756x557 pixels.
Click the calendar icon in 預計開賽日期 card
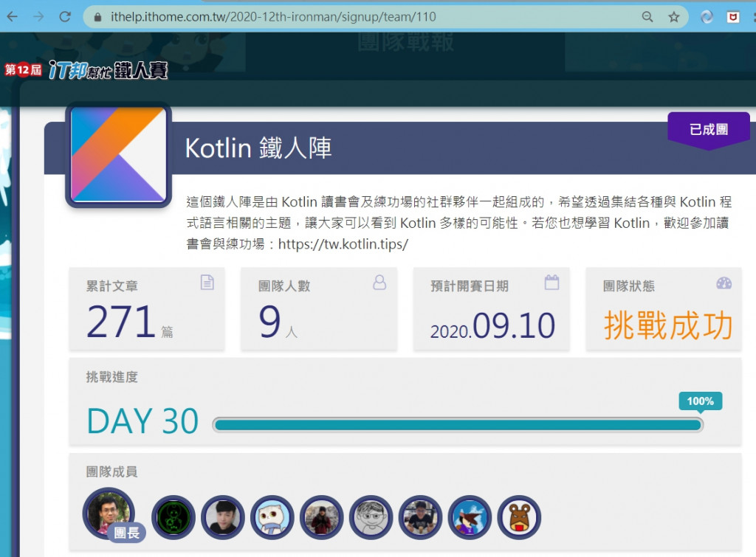pos(551,283)
